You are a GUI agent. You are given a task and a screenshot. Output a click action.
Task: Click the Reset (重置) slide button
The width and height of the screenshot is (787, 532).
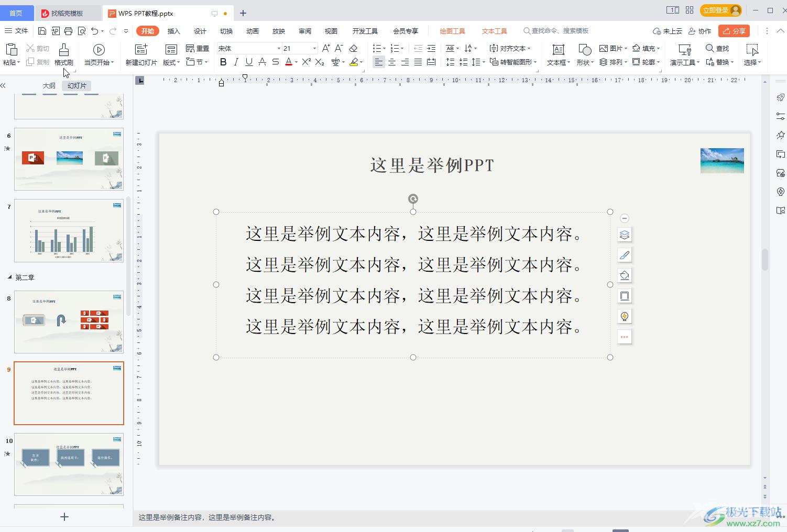(x=198, y=48)
